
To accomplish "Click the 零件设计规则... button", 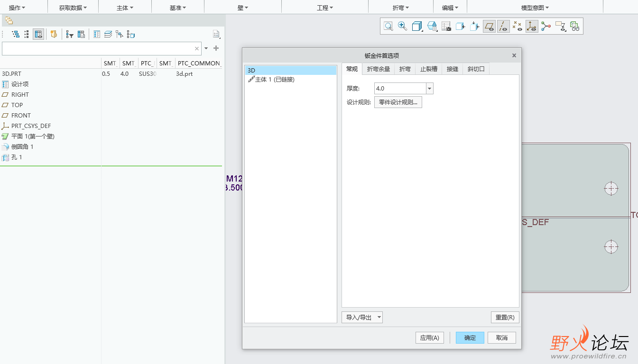I will (x=398, y=102).
